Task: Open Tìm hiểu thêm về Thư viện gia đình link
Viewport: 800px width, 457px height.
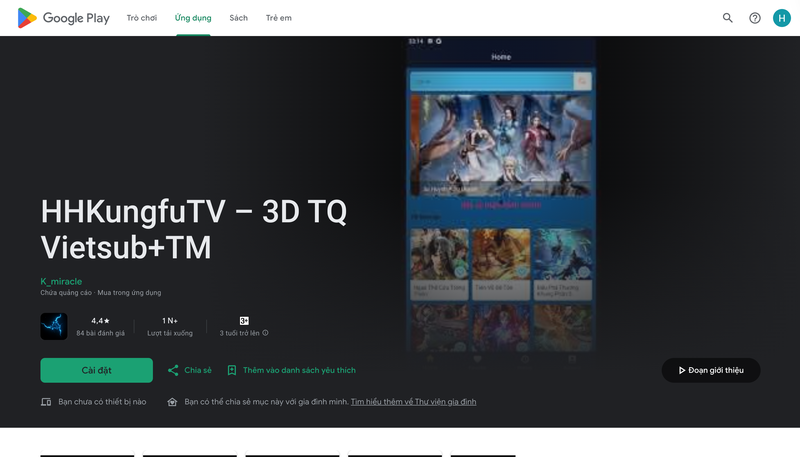Action: coord(413,402)
